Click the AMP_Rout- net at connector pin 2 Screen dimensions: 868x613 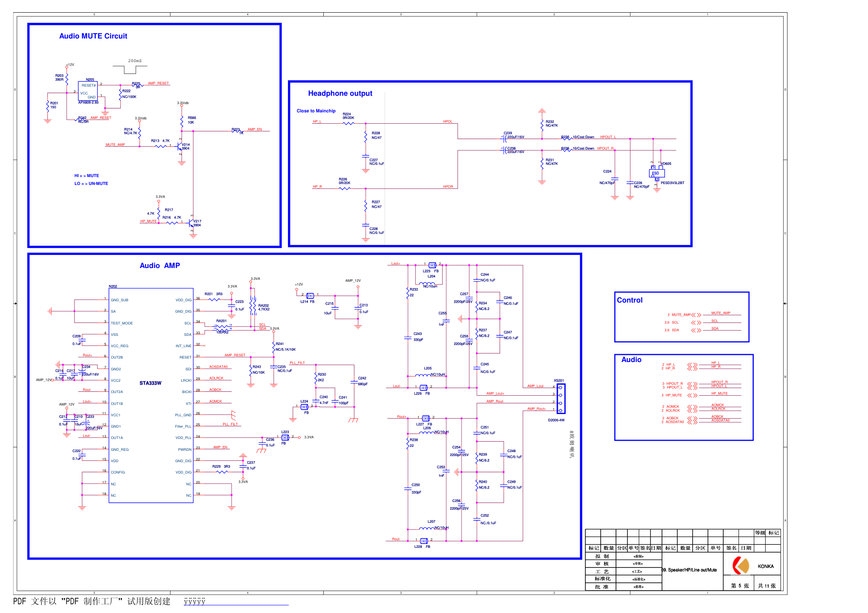[x=495, y=401]
